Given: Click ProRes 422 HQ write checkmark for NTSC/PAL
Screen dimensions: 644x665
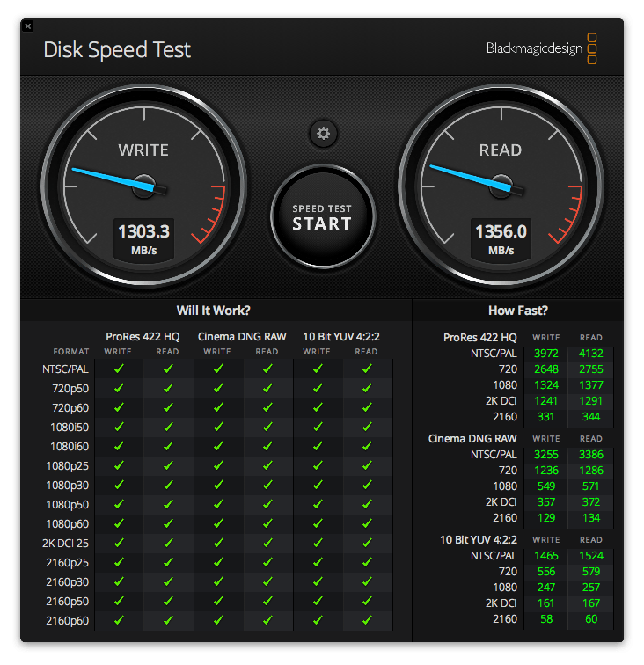Looking at the screenshot, I should [119, 369].
